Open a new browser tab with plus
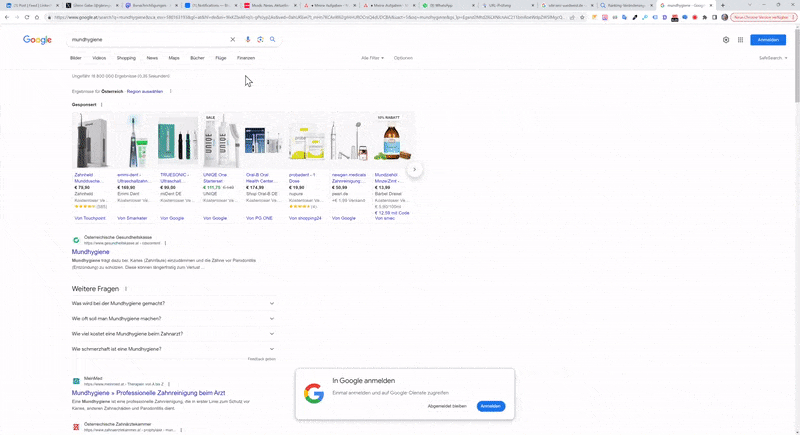This screenshot has height=435, width=800. point(722,5)
